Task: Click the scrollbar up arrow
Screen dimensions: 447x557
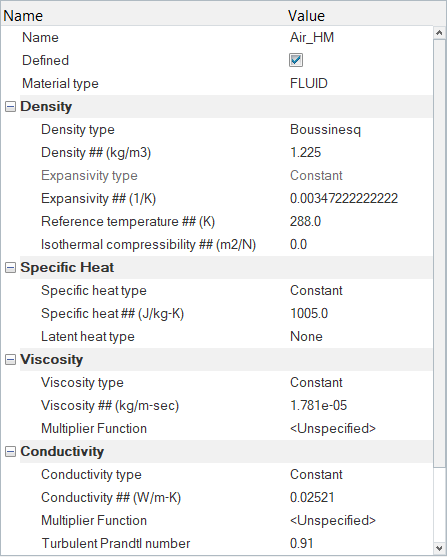Action: (x=439, y=33)
